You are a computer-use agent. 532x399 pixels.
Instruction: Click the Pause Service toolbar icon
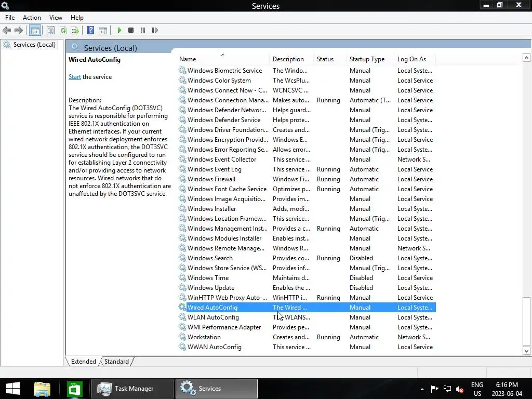click(x=143, y=30)
